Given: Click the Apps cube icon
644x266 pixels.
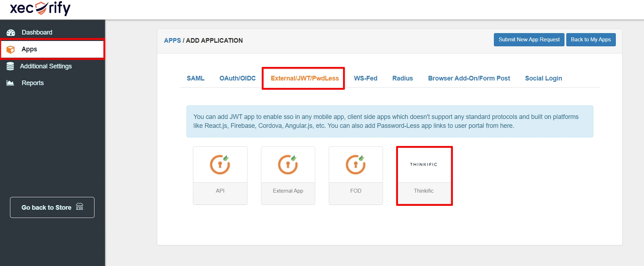Looking at the screenshot, I should coord(11,49).
